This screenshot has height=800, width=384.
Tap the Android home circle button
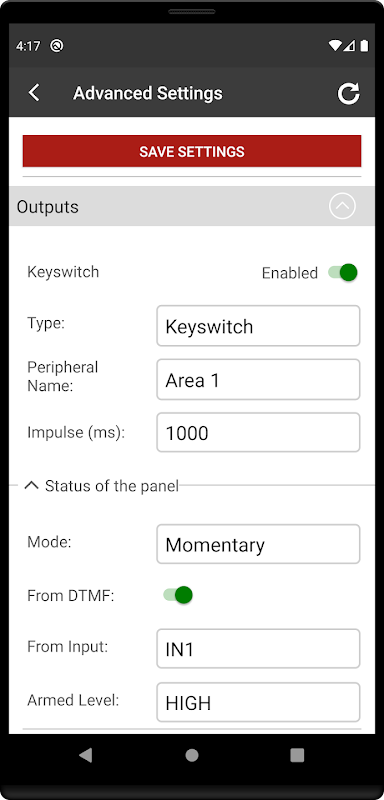pos(192,755)
